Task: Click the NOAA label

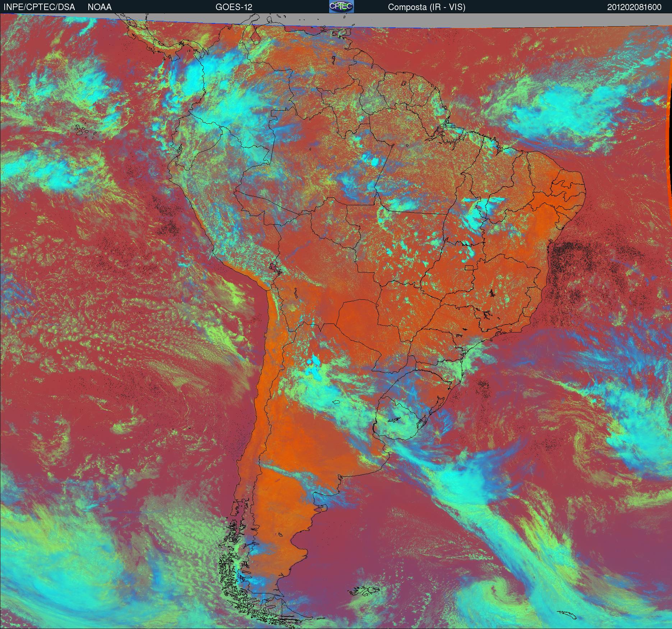Action: point(100,7)
